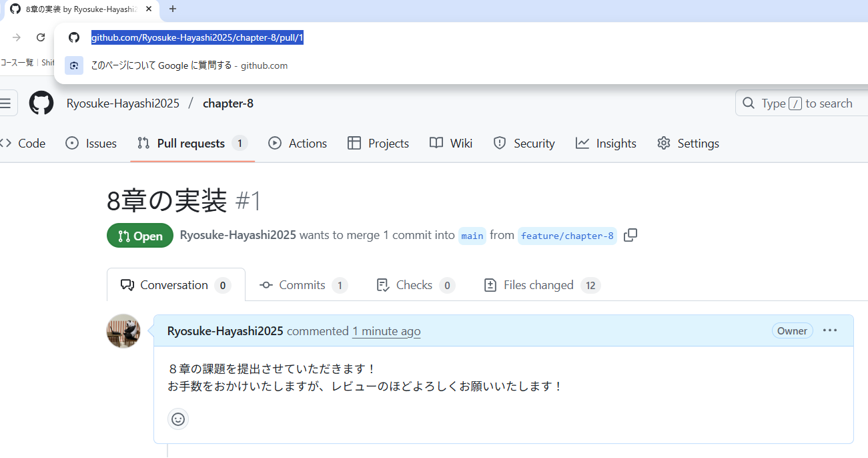Open the comment options kebab menu
Image resolution: width=868 pixels, height=458 pixels.
(x=830, y=330)
